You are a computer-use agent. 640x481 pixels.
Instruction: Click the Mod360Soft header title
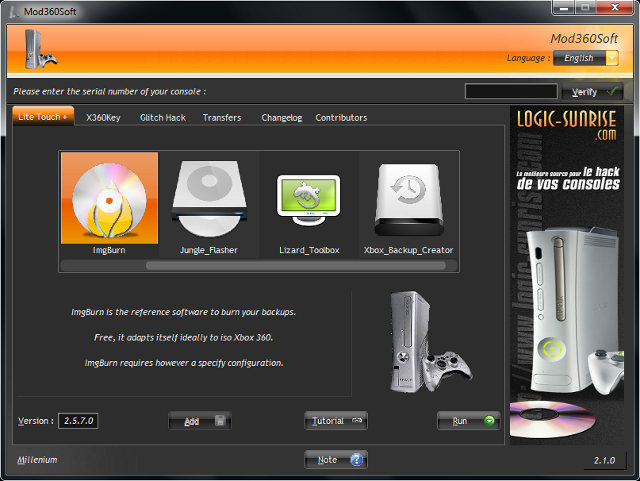pos(584,38)
